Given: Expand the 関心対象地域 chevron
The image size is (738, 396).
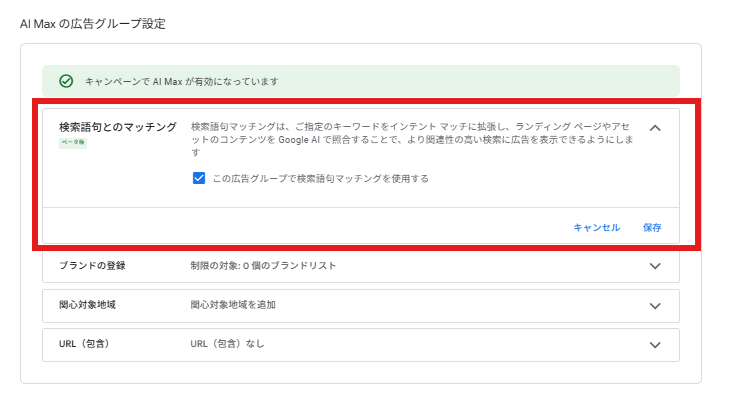Looking at the screenshot, I should pos(655,306).
